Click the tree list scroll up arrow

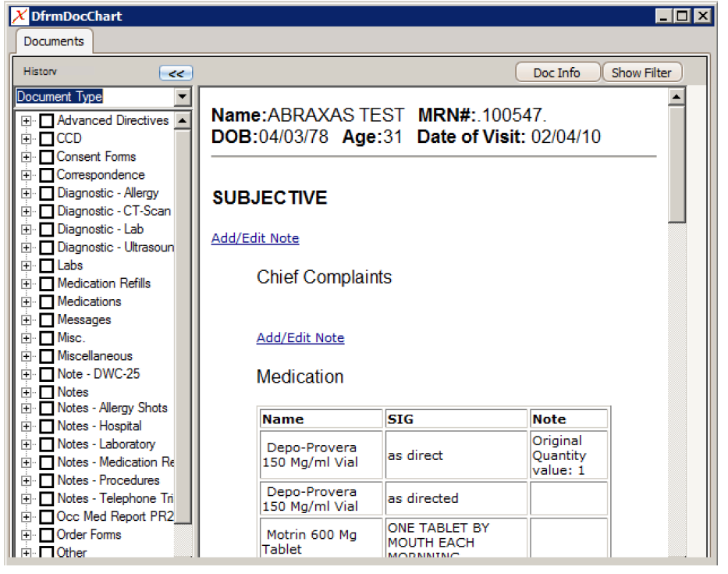[x=183, y=121]
